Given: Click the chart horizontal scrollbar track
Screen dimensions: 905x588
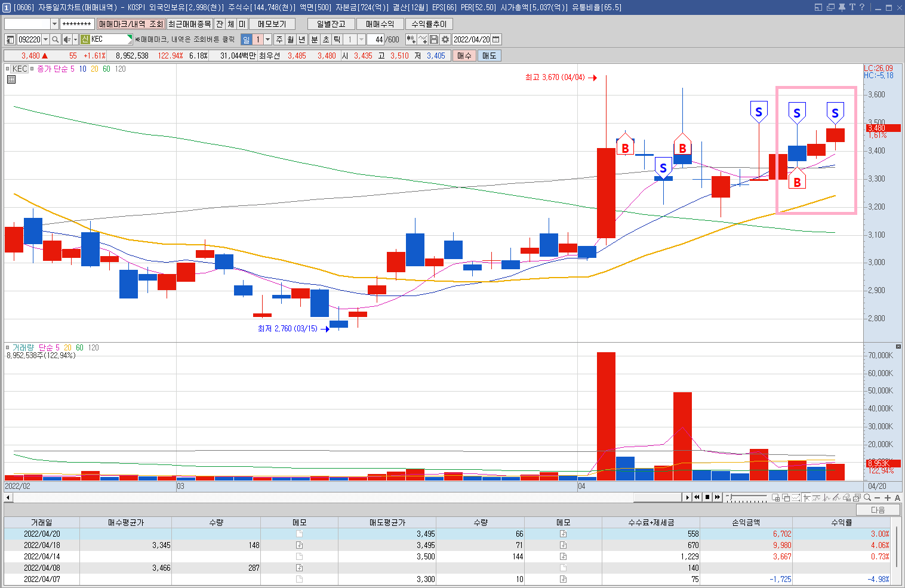Looking at the screenshot, I should click(x=346, y=497).
